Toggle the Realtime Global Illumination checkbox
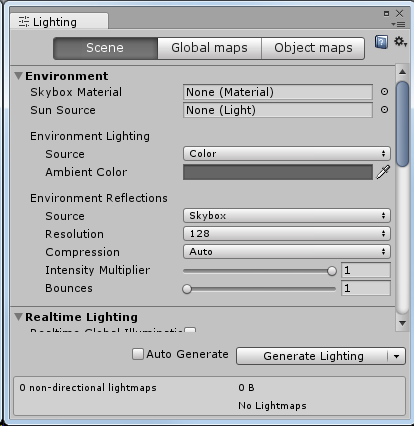The width and height of the screenshot is (414, 426). [190, 330]
